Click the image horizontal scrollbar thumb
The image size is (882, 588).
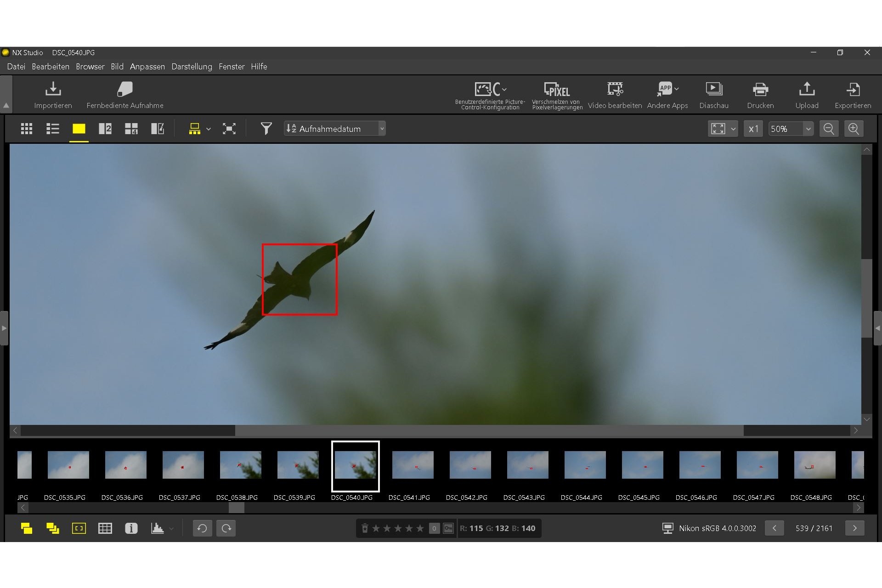click(489, 430)
